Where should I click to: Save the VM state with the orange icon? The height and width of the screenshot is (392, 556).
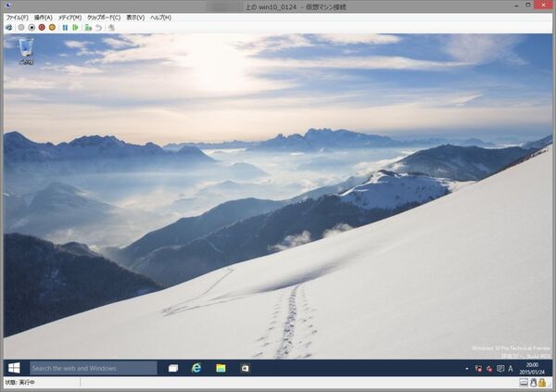coord(52,27)
